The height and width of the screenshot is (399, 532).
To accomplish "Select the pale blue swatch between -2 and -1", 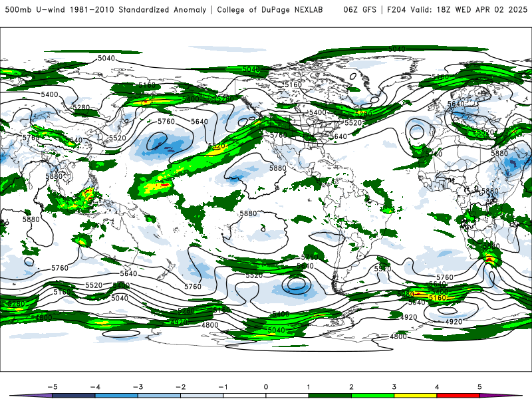I will pyautogui.click(x=202, y=396).
